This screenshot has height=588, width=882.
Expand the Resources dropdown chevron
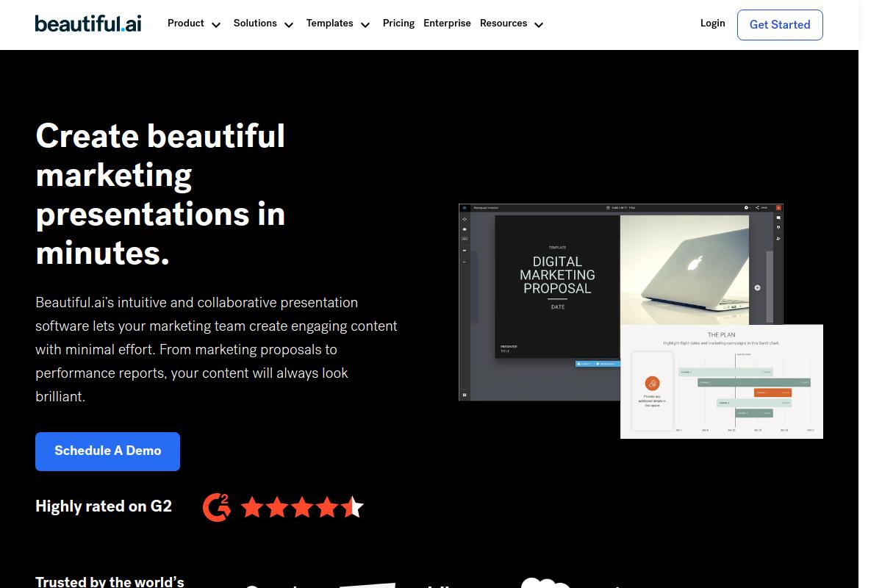539,25
